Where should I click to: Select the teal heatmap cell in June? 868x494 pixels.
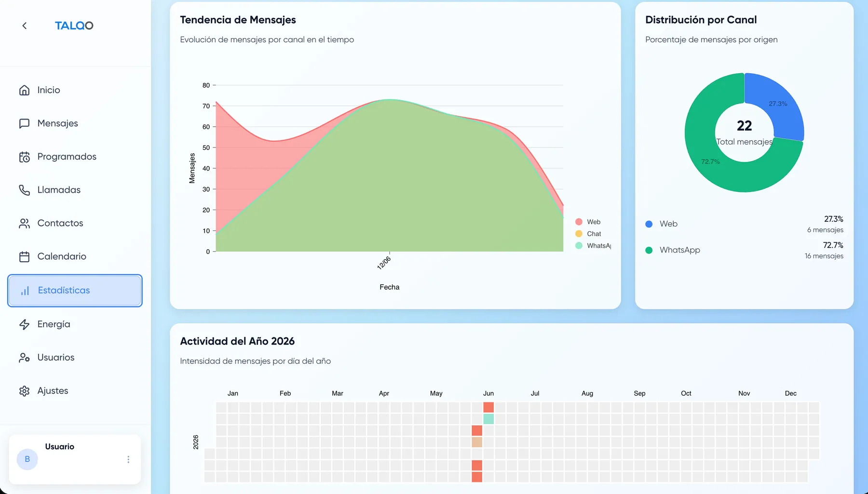(x=488, y=419)
